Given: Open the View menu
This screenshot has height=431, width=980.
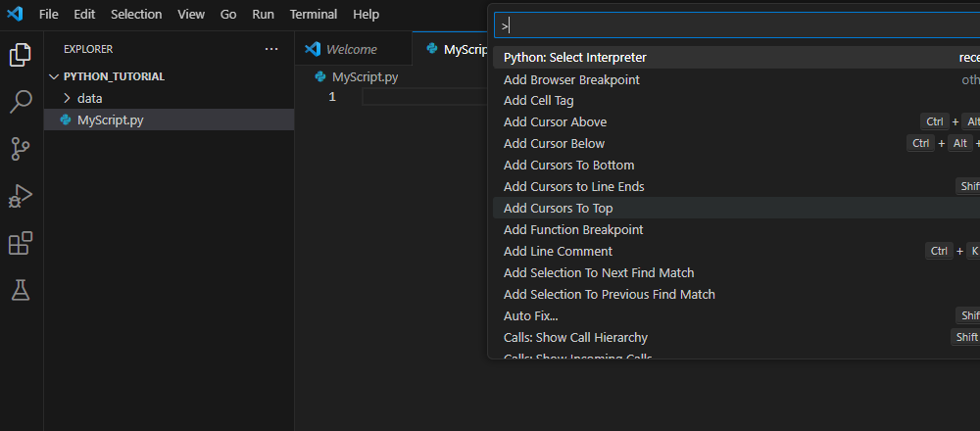Looking at the screenshot, I should pyautogui.click(x=191, y=14).
